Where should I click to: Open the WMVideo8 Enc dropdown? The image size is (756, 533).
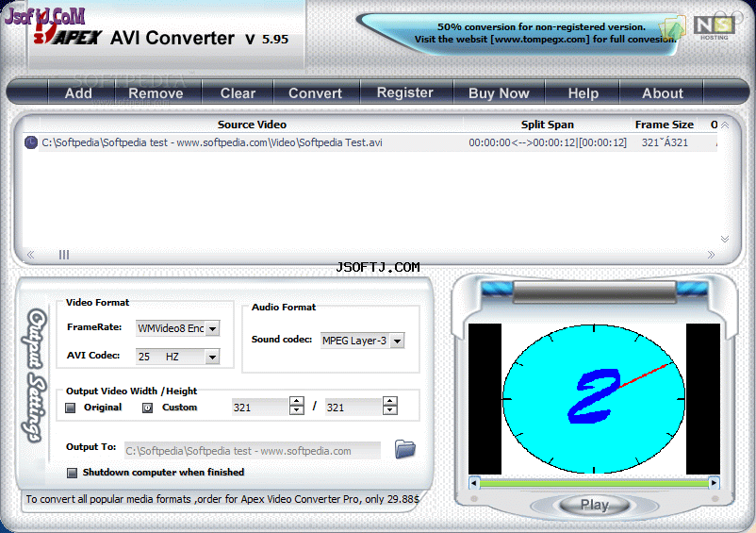(212, 328)
